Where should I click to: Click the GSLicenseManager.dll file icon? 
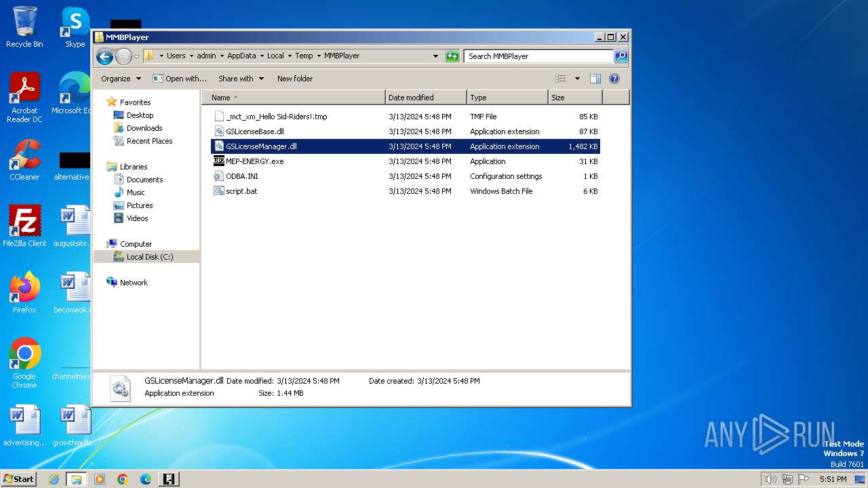tap(219, 146)
